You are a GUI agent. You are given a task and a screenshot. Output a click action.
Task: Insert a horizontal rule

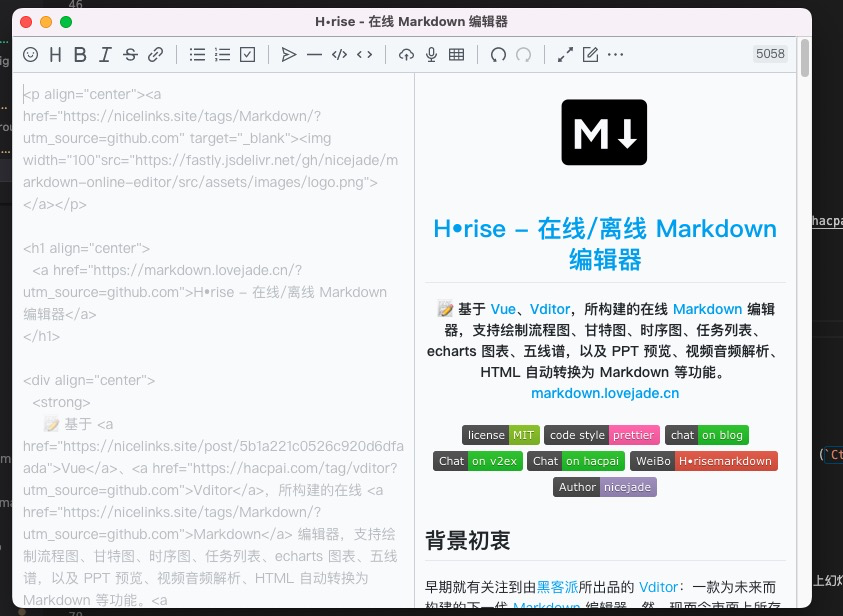click(314, 55)
